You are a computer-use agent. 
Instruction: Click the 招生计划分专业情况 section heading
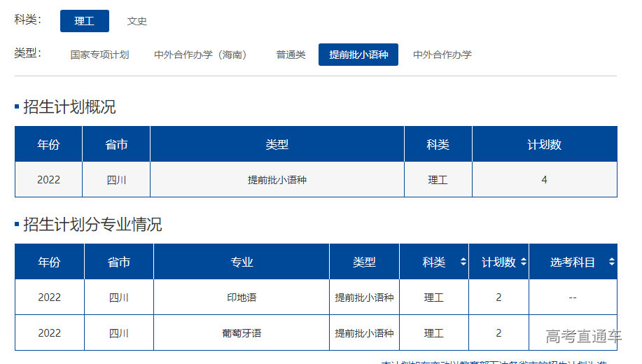point(92,225)
